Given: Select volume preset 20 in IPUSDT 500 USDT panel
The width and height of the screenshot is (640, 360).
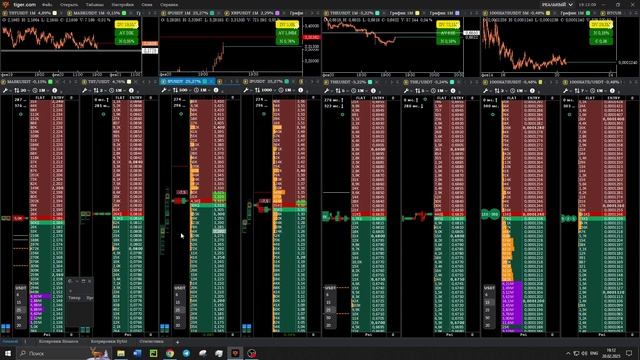Looking at the screenshot, I should [x=178, y=325].
